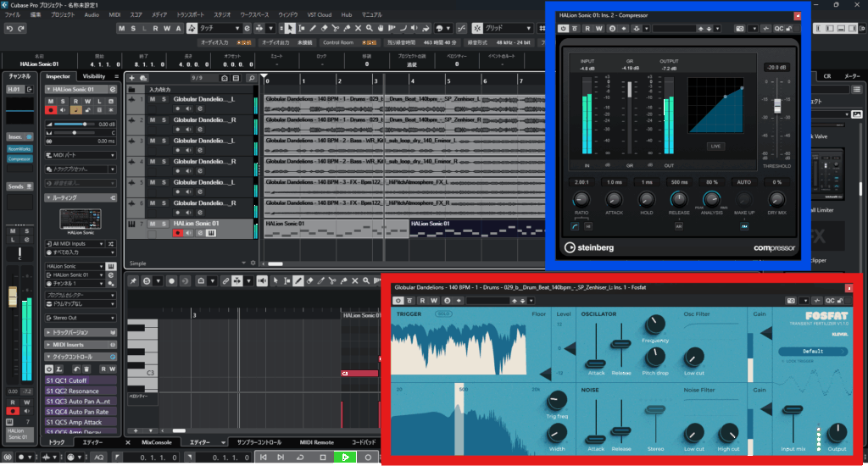This screenshot has height=466, width=868.
Task: Click the transport Record circle button
Action: pos(368,458)
